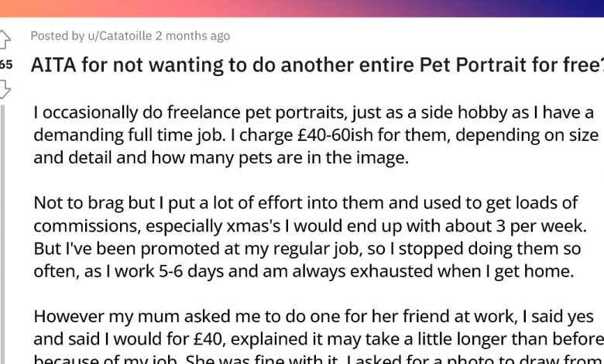Upvote the pet portrait post
This screenshot has width=604, height=364.
5,39
